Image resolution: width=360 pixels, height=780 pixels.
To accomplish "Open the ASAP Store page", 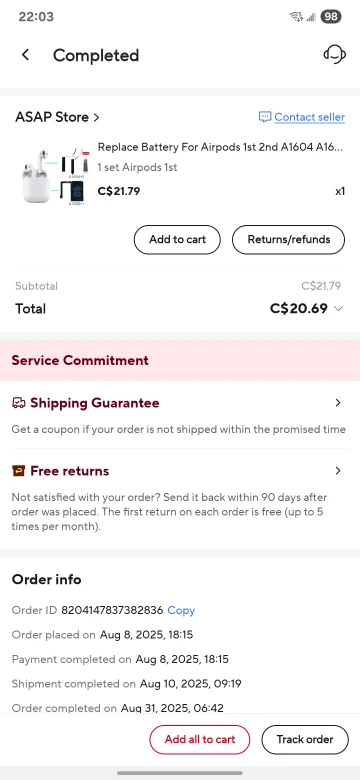I will click(x=57, y=117).
